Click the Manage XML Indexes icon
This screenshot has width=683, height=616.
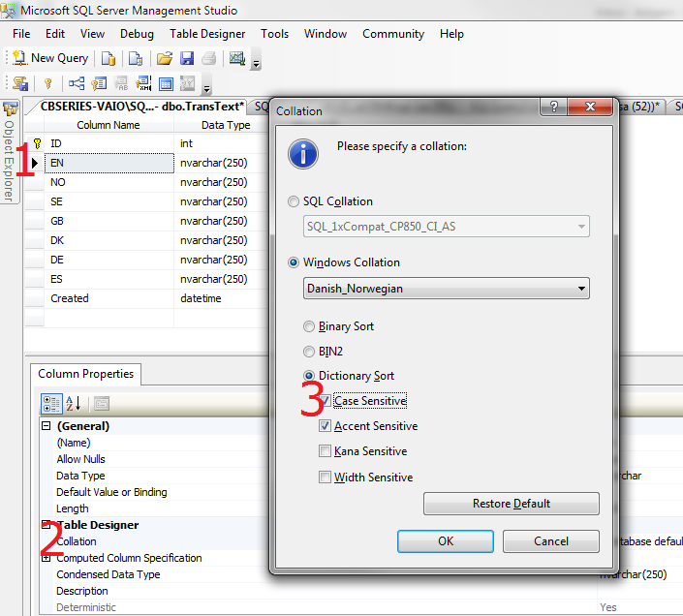(143, 83)
